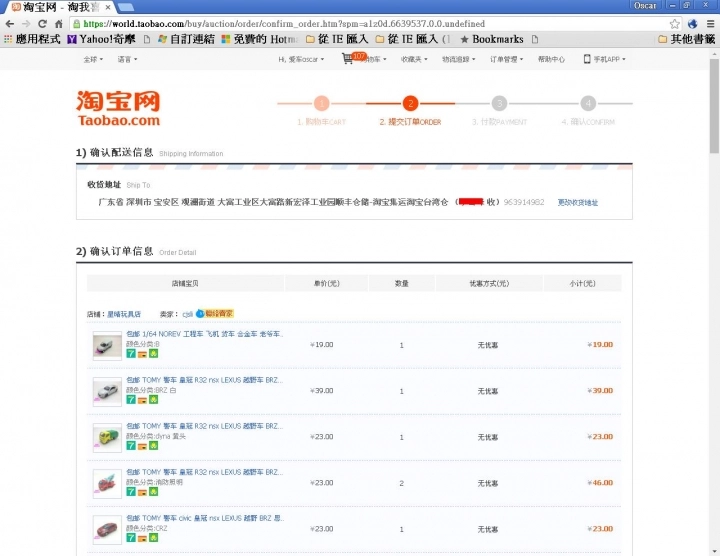
Task: Close the 淘宝网 browser tab
Action: click(107, 7)
